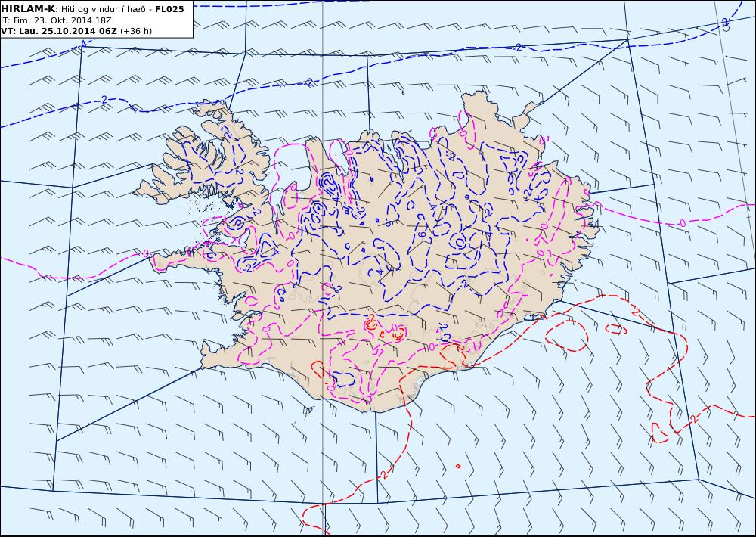Click the 'IT: Fim. 23. Okt. 2014 18Z' line
The width and height of the screenshot is (756, 537).
[x=57, y=20]
